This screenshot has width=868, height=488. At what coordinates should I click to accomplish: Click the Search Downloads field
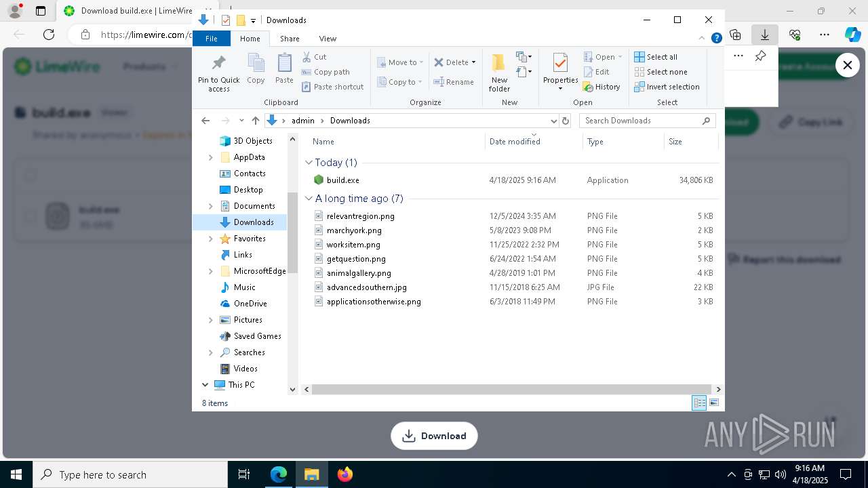pyautogui.click(x=648, y=121)
